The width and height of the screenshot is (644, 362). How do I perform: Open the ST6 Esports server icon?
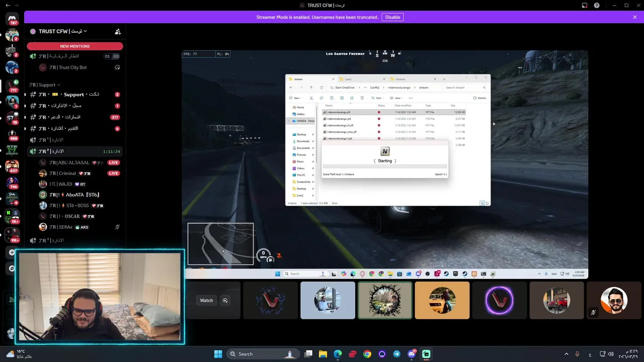coord(12,150)
